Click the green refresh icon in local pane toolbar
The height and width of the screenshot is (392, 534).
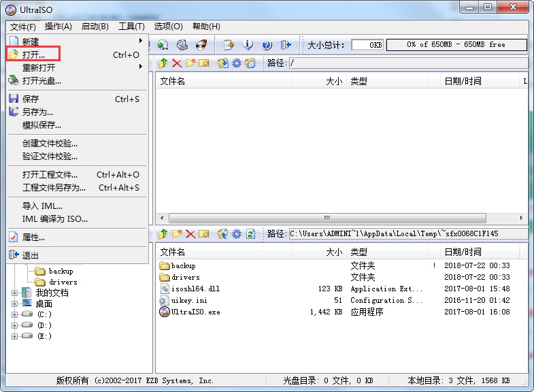[250, 234]
